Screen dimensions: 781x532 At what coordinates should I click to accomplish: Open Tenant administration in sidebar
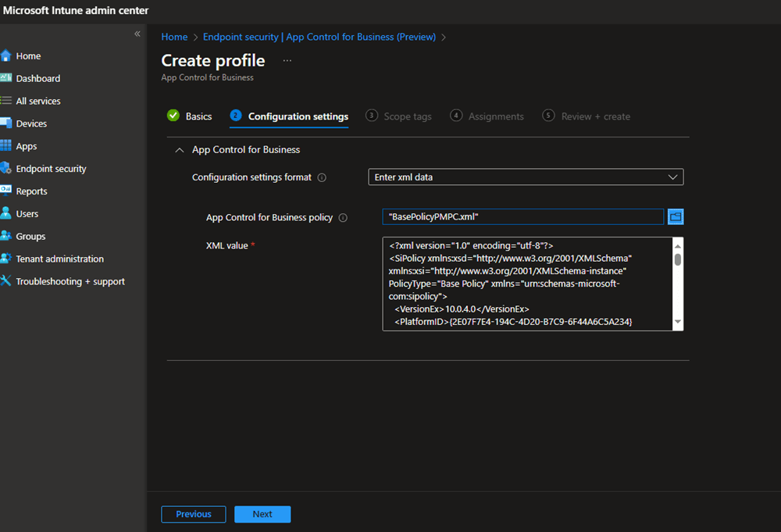coord(60,259)
